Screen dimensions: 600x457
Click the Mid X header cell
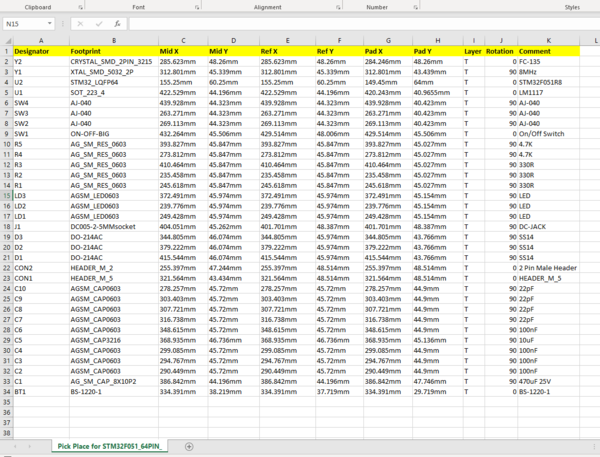click(183, 51)
